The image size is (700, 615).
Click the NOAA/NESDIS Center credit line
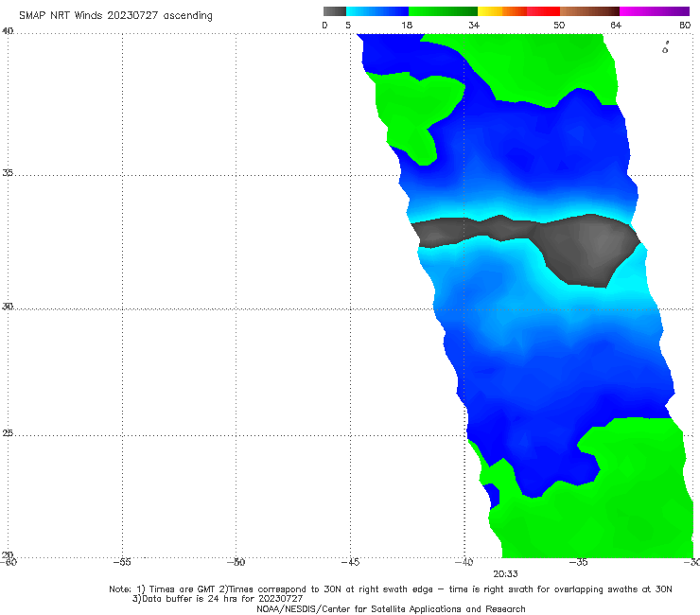pyautogui.click(x=391, y=608)
